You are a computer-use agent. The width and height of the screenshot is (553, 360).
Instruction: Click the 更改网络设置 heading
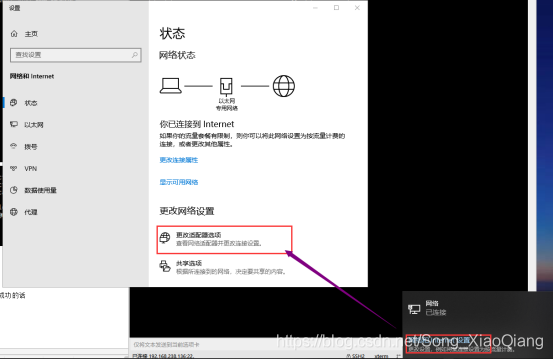(187, 211)
